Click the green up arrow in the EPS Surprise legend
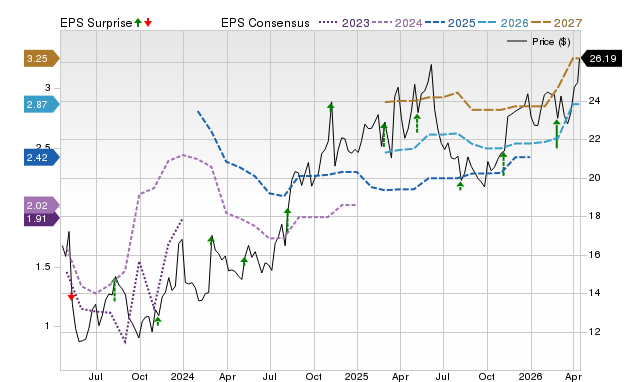The width and height of the screenshot is (640, 382). (138, 23)
